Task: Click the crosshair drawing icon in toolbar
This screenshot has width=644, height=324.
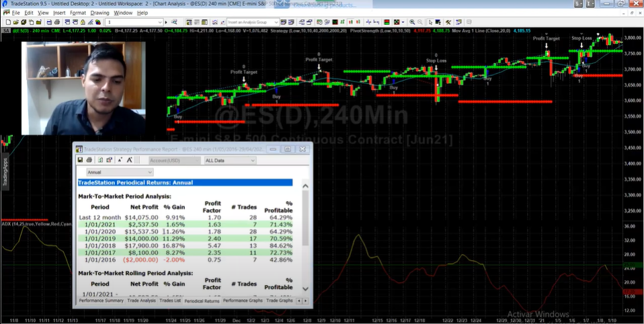Action: coord(368,22)
